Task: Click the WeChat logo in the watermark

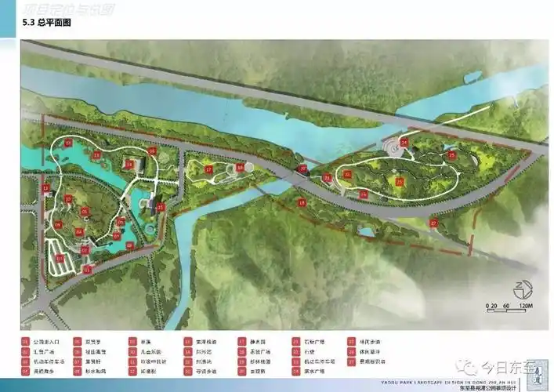Action: pyautogui.click(x=468, y=366)
